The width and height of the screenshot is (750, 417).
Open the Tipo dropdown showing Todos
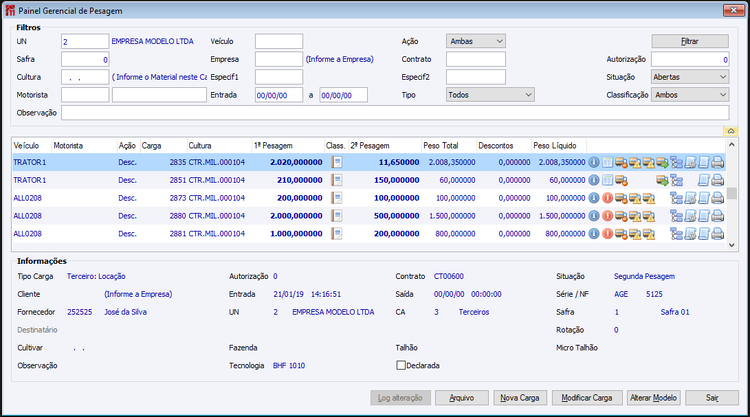[490, 95]
